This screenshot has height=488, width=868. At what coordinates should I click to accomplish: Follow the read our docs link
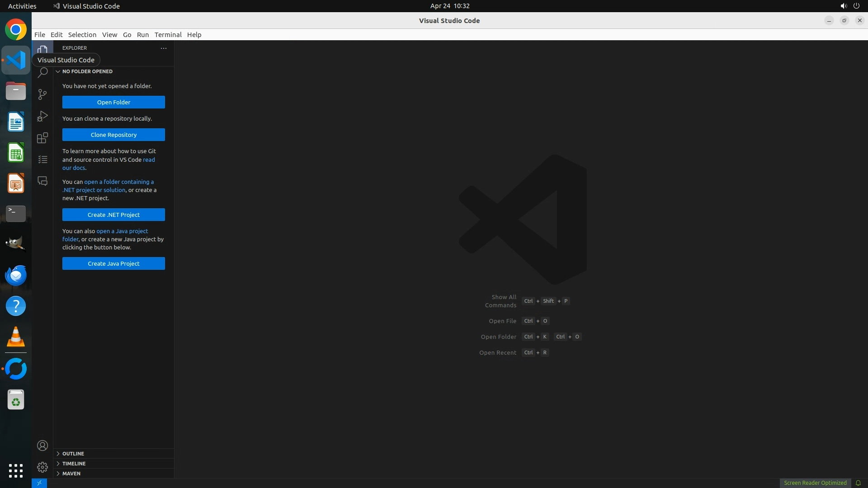point(149,160)
